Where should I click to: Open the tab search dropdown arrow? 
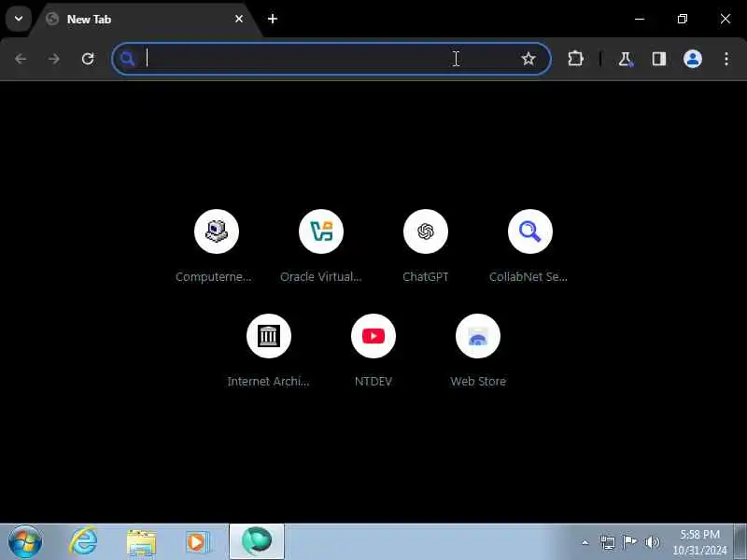point(19,19)
